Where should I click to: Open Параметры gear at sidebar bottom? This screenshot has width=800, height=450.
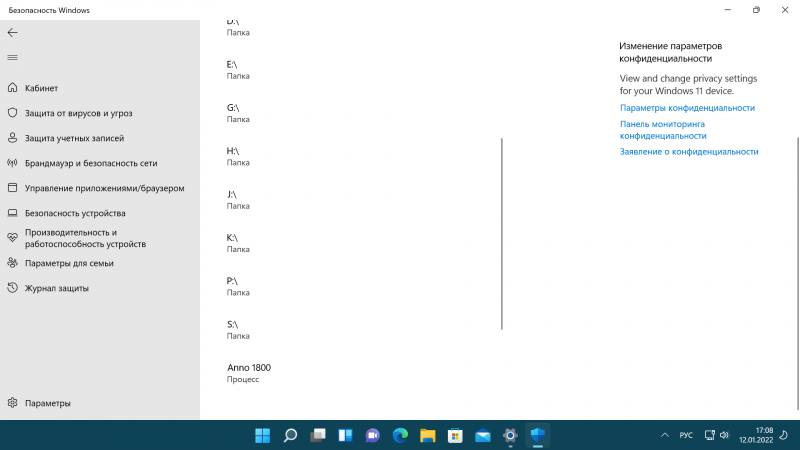47,403
